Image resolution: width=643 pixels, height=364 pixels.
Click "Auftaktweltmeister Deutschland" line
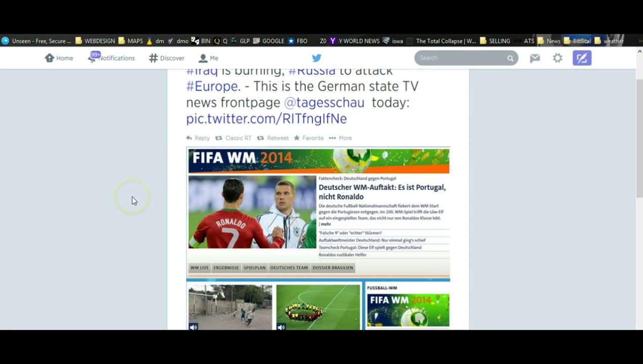coord(372,240)
